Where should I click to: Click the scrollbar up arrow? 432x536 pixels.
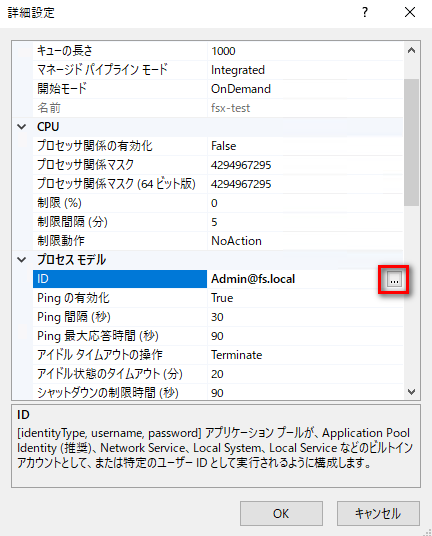pyautogui.click(x=411, y=51)
